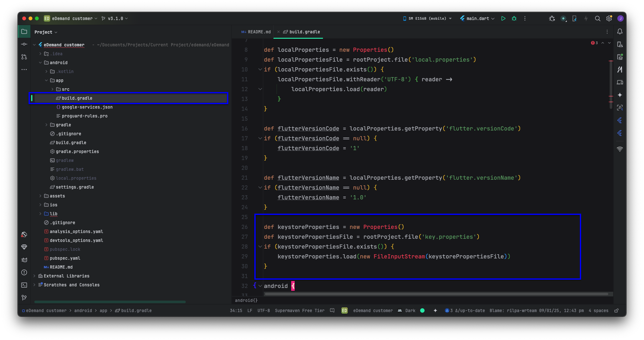Viewport: 644px width, 340px height.
Task: Click the Supermaven Free Tier status widget
Action: [299, 310]
